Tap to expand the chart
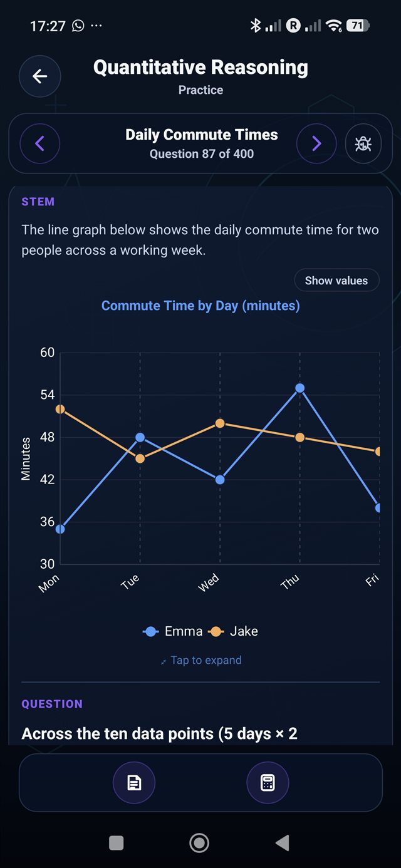The width and height of the screenshot is (401, 868). click(200, 660)
